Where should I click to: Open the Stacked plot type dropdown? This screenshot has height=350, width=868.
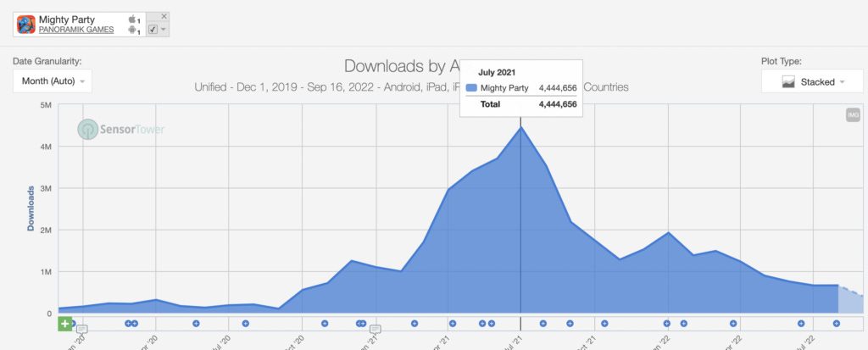(x=812, y=81)
